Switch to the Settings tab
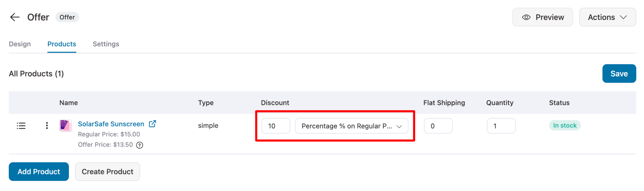Screen dimensions: 644x191 click(106, 44)
